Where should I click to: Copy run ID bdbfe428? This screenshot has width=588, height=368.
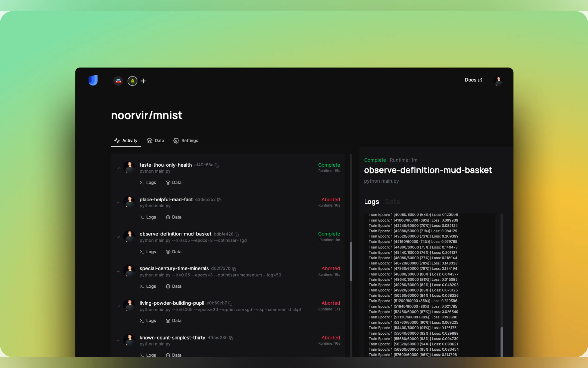(237, 234)
